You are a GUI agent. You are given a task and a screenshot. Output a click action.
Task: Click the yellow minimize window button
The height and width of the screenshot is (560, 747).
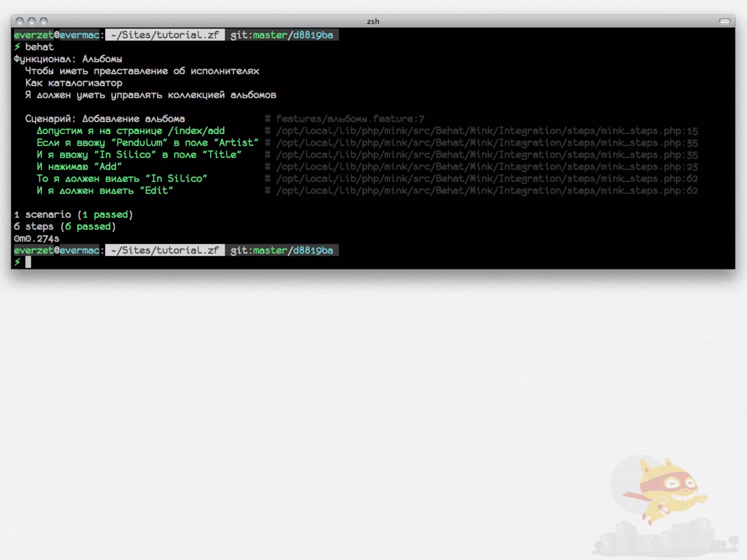click(32, 21)
